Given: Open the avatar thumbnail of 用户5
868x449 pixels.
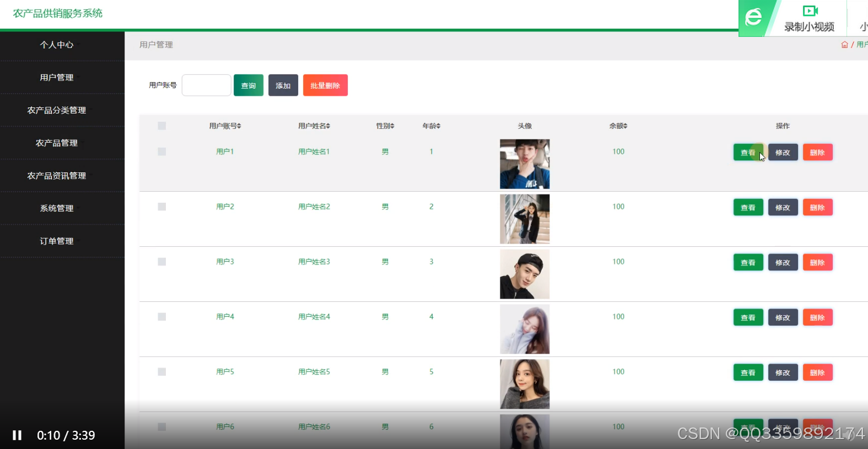Looking at the screenshot, I should [525, 385].
